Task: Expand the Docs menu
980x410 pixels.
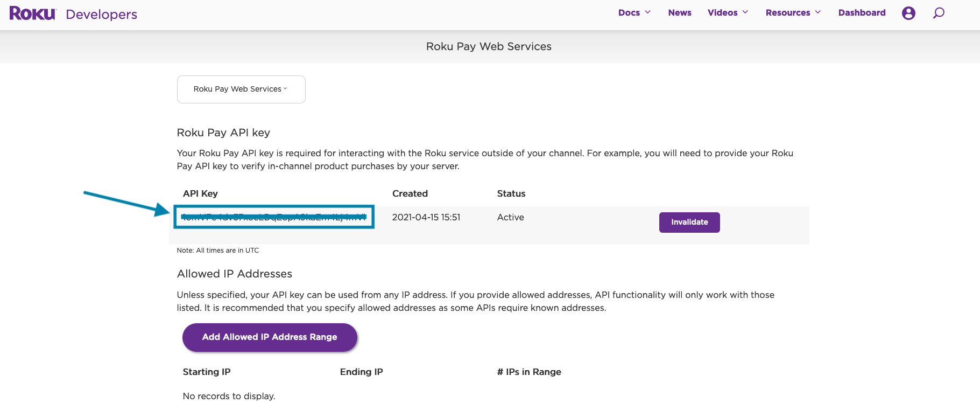Action: (634, 12)
